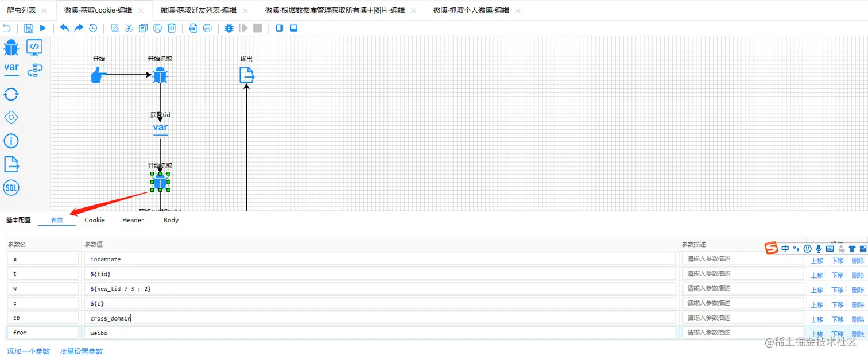
Task: Click the XML file toolbar icon
Action: pos(193,28)
